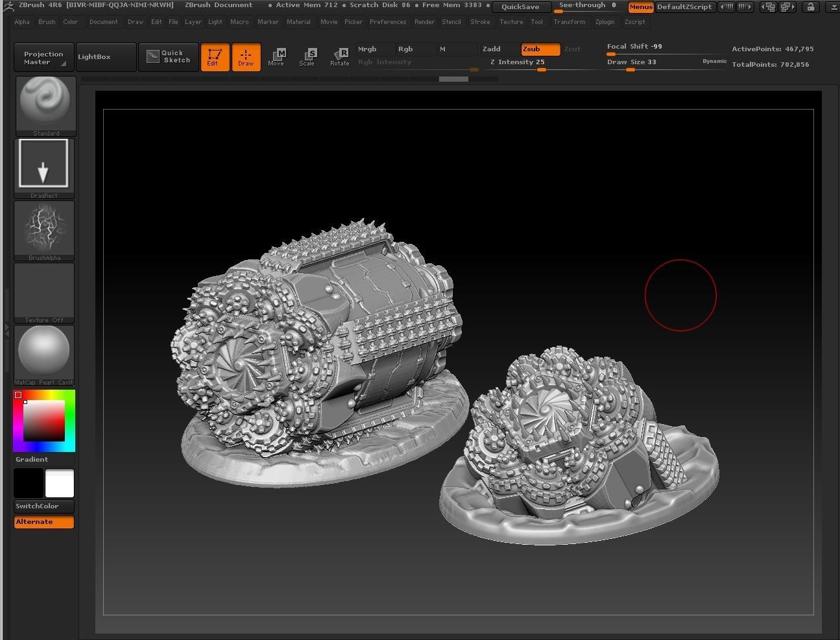Activate Edit mode button
The height and width of the screenshot is (640, 840).
point(215,56)
